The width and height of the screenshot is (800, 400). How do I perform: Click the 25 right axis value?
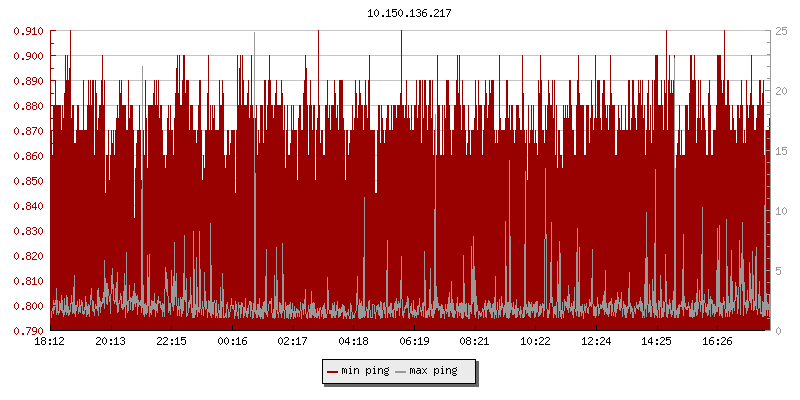point(781,31)
